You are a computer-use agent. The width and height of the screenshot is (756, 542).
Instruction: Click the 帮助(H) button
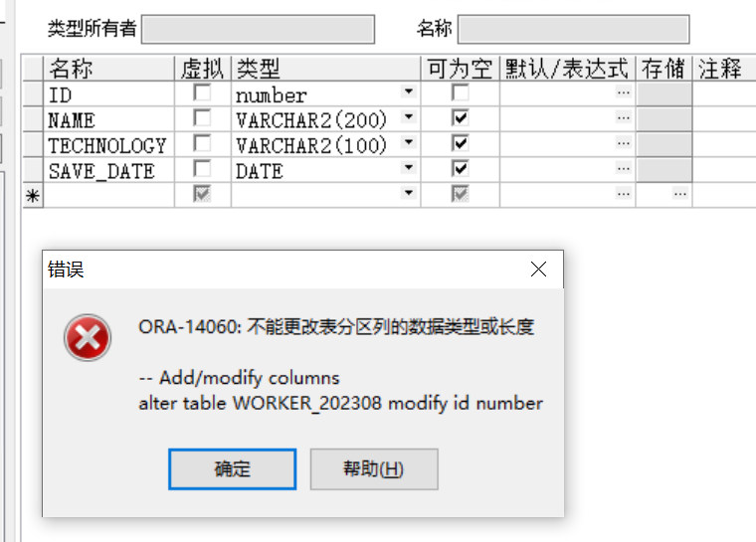tap(374, 468)
